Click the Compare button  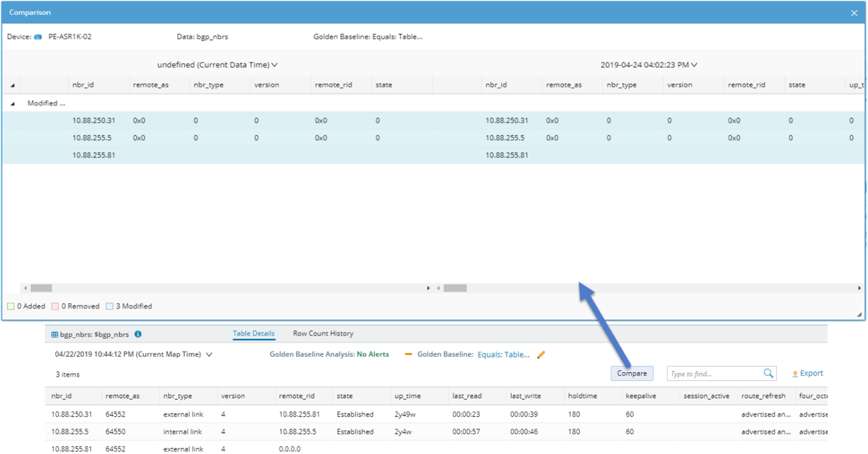click(x=631, y=373)
